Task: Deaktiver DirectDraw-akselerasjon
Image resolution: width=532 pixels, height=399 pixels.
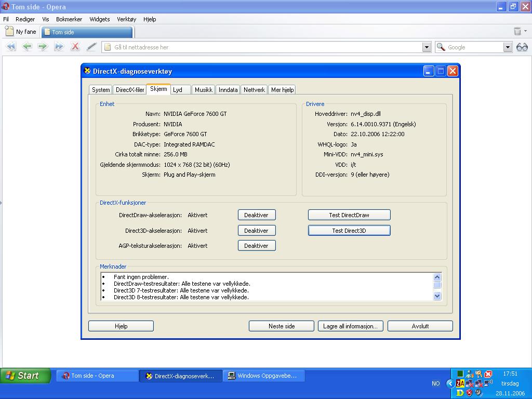Action: tap(257, 215)
